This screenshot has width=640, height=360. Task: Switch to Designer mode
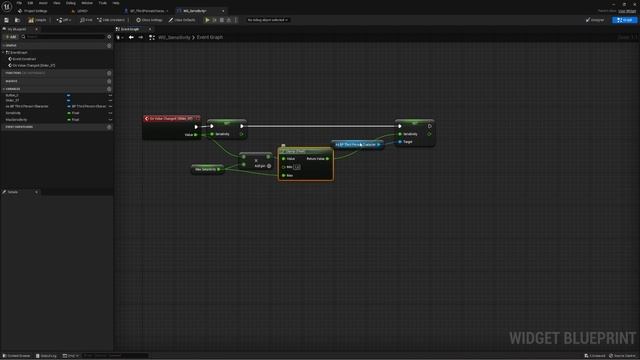click(x=595, y=20)
